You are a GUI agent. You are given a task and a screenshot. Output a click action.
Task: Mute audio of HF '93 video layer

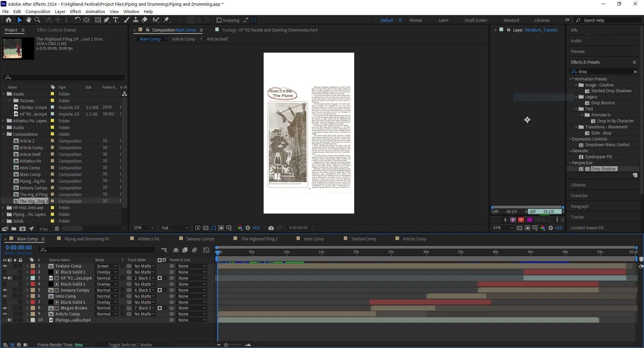click(10, 278)
